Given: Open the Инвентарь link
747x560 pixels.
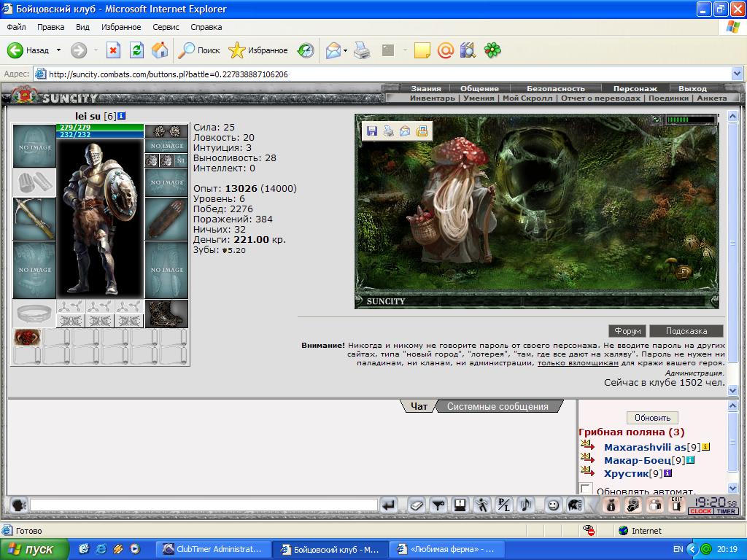Looking at the screenshot, I should pyautogui.click(x=433, y=98).
